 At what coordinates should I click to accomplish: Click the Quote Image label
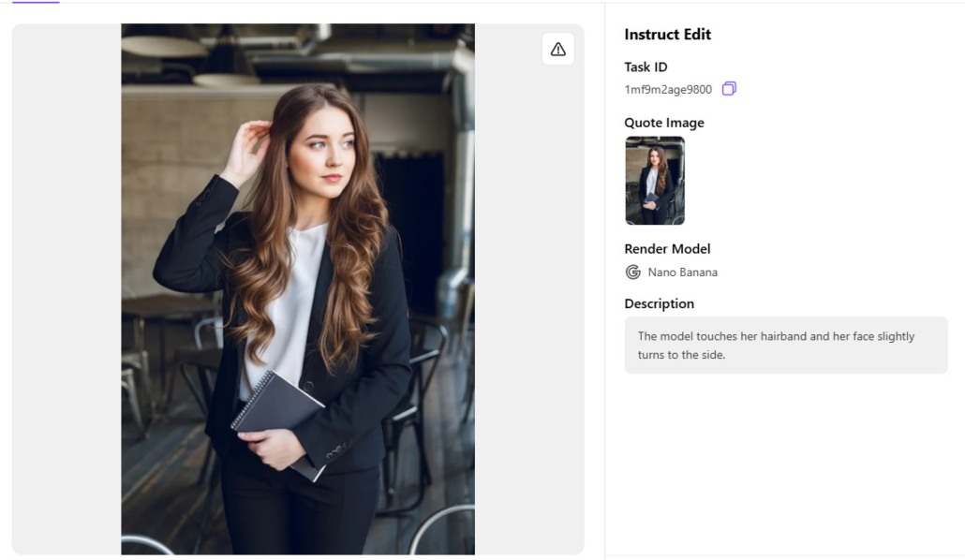pos(663,123)
